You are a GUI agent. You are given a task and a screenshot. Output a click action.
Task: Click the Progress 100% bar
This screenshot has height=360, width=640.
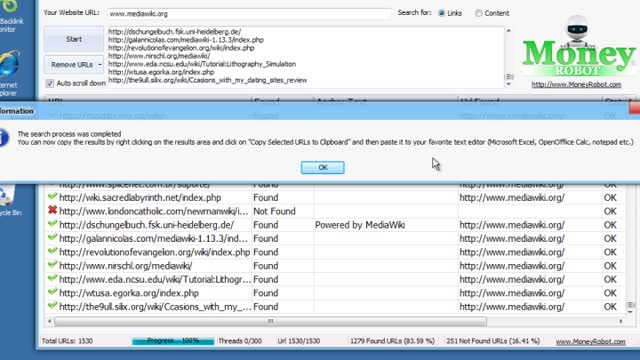click(x=173, y=341)
